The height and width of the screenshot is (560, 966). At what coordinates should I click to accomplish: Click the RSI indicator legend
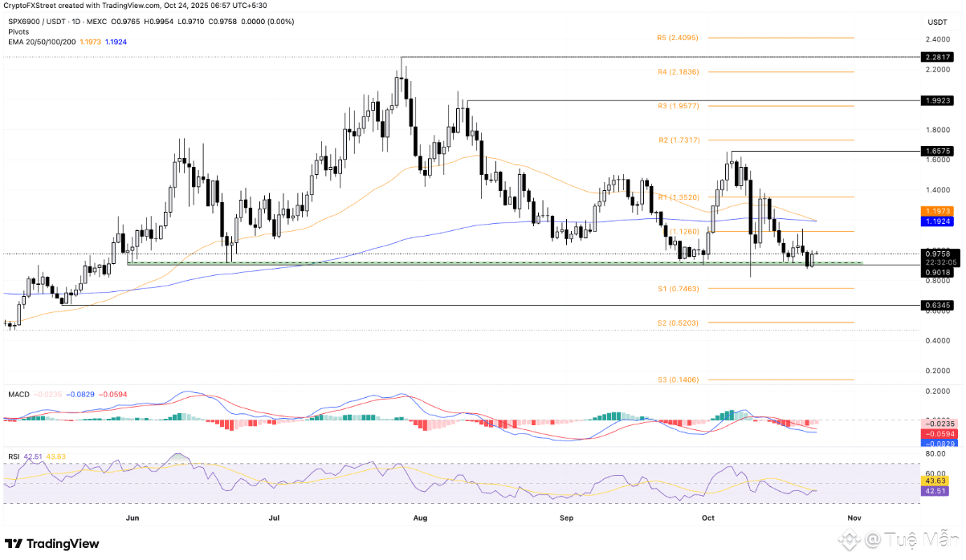14,456
